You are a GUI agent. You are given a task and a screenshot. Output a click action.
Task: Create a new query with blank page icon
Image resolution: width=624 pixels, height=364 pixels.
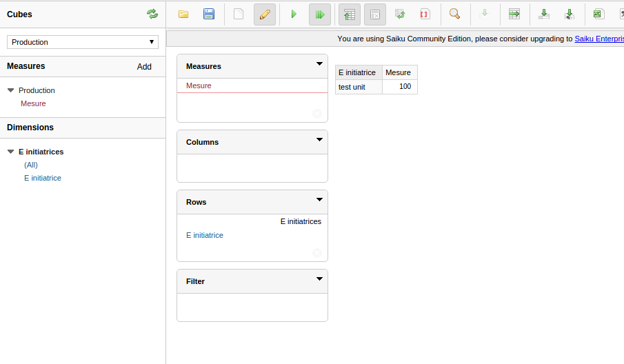point(239,14)
